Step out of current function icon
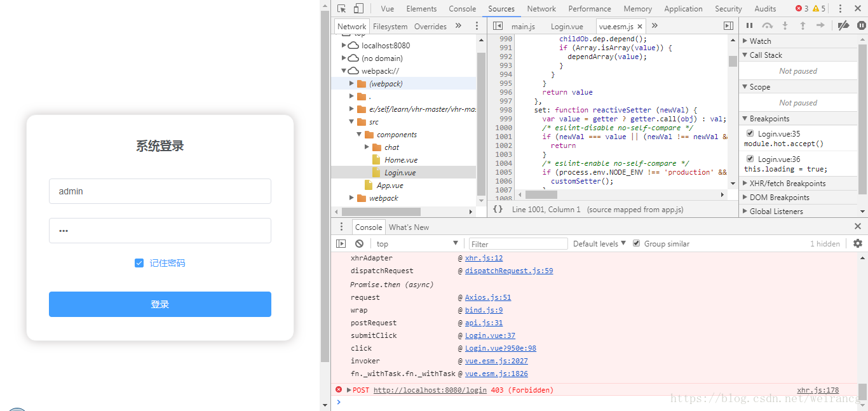The width and height of the screenshot is (868, 411). click(803, 26)
